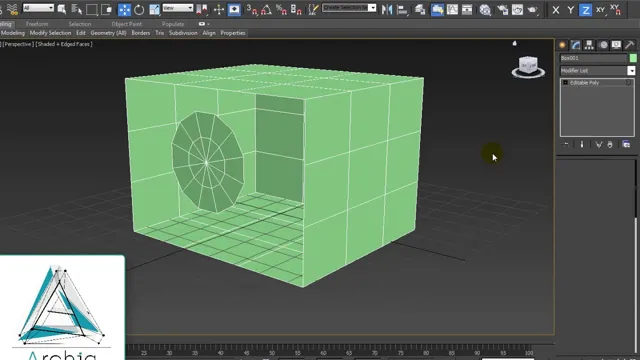Screen dimensions: 640x360
Task: Click the Shaded + Edged Faces viewport label
Action: point(64,44)
